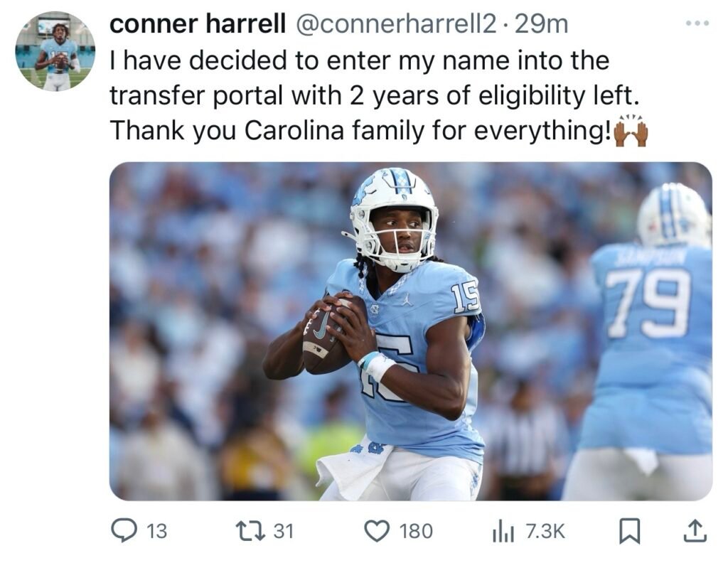Open the view analytics bar-chart icon
The height and width of the screenshot is (568, 728).
(503, 532)
